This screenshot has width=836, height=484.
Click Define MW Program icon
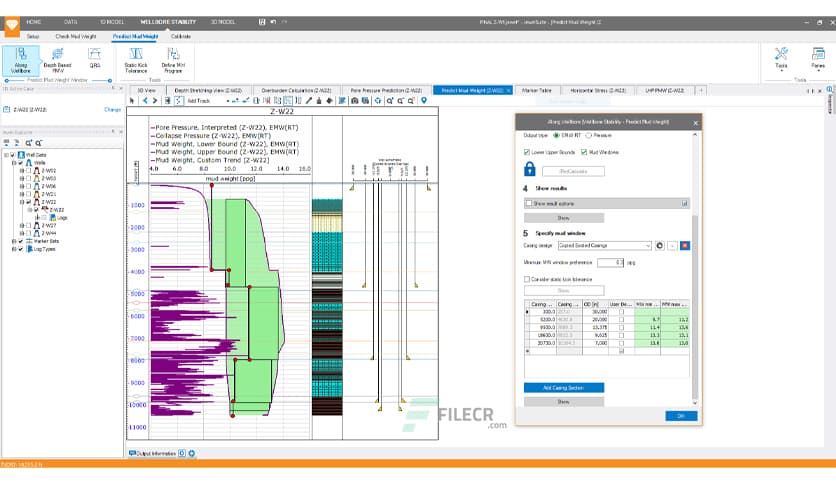point(174,58)
